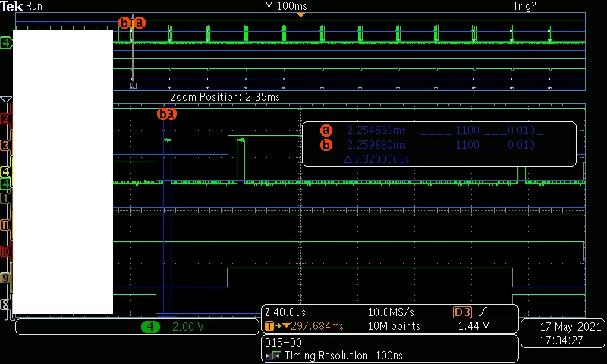
Task: Select the 2.259880ms cursor time
Action: pyautogui.click(x=376, y=145)
